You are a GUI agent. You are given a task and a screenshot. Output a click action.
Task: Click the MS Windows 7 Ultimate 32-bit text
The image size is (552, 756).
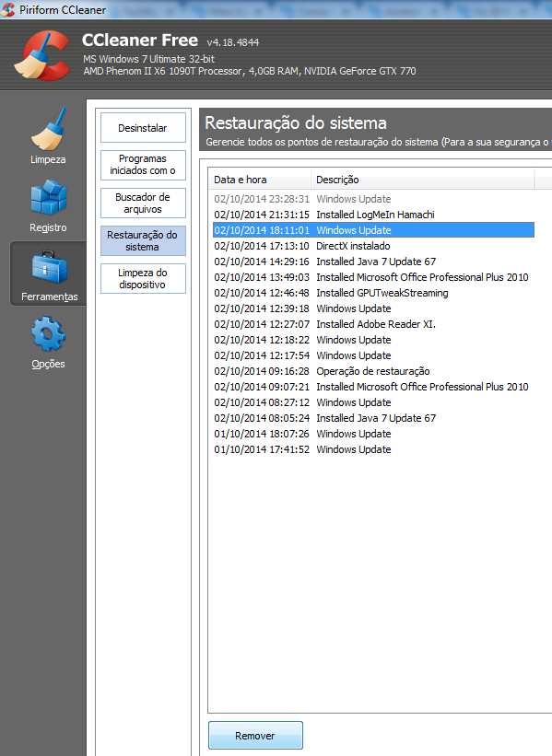[x=148, y=59]
